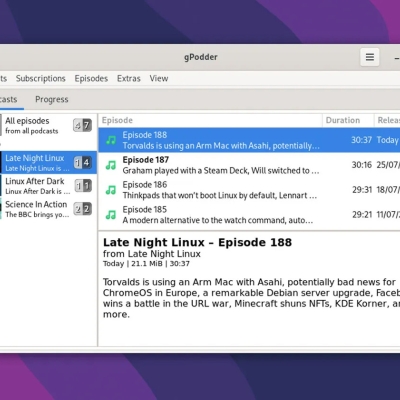
Task: Click the 29:31 duration cell
Action: (x=362, y=190)
